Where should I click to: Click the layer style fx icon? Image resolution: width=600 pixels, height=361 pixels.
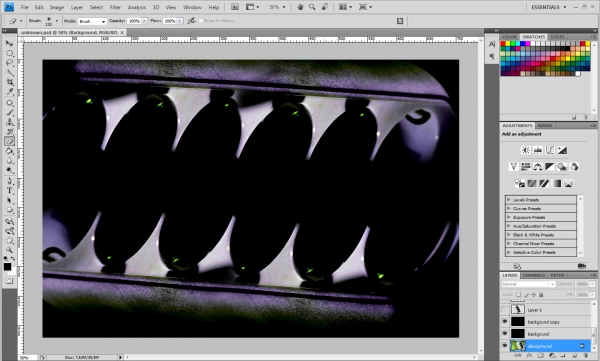[x=529, y=356]
